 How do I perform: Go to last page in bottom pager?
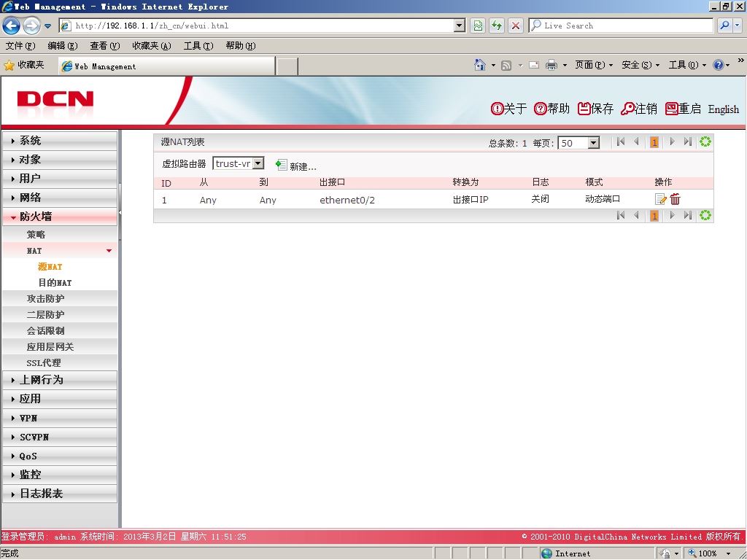coord(687,215)
